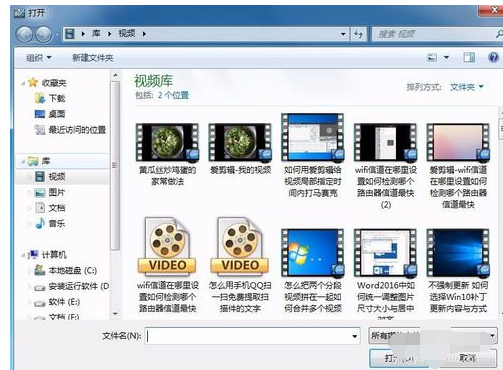Open the view options dropdown arrow
This screenshot has width=503, height=370.
coord(446,58)
